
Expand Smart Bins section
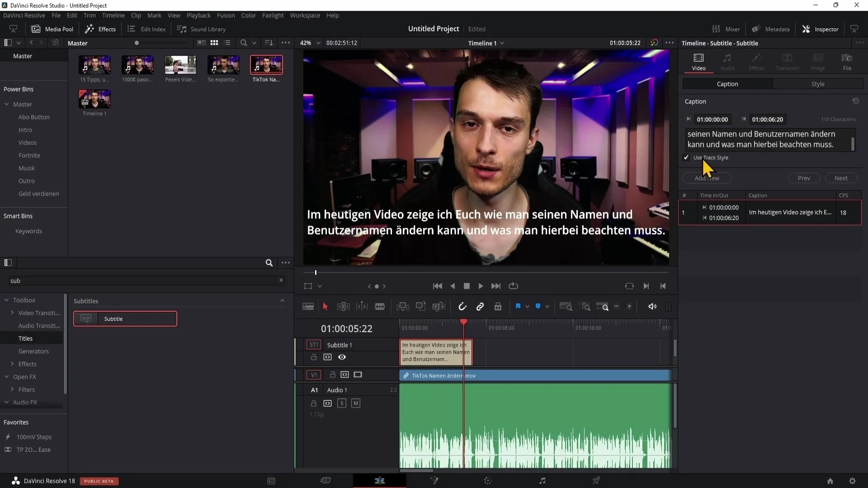click(x=18, y=216)
